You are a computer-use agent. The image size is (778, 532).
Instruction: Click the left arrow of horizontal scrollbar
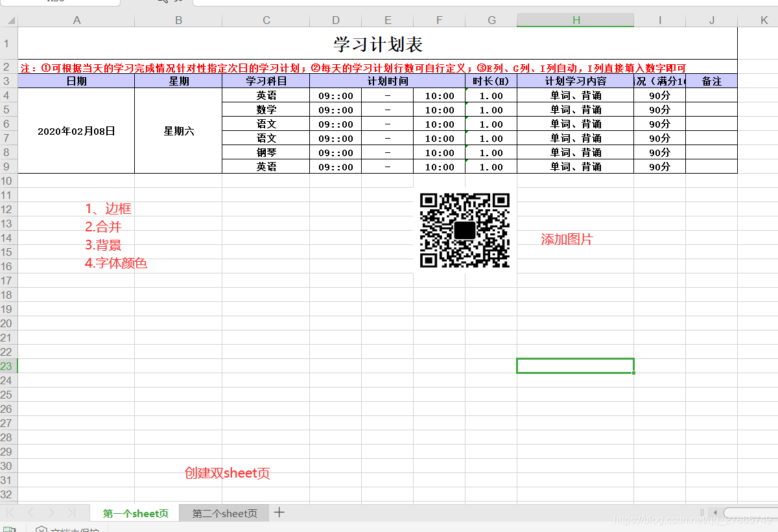click(715, 512)
